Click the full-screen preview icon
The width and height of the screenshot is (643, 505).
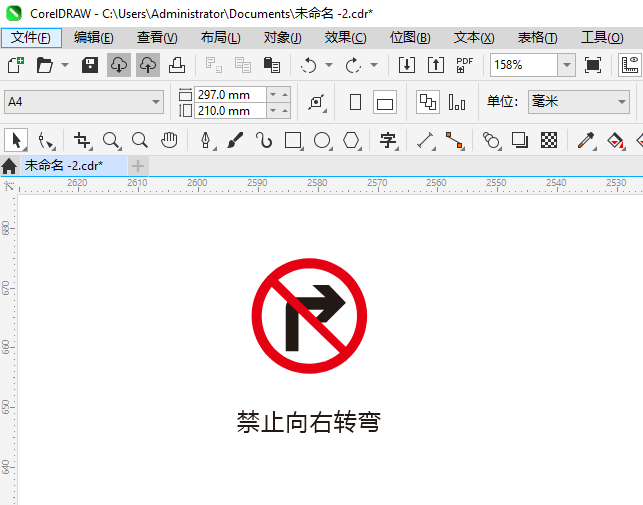pos(593,65)
